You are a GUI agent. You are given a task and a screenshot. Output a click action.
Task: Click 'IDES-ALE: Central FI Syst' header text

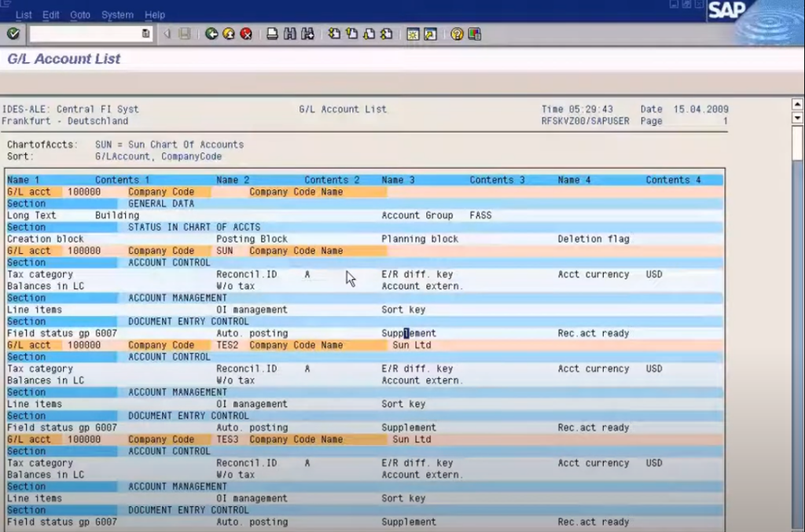[70, 109]
